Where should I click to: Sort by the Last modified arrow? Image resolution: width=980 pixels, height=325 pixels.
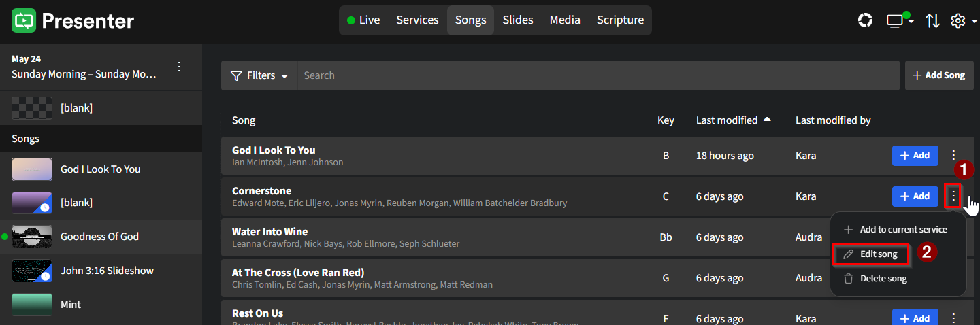pos(767,120)
